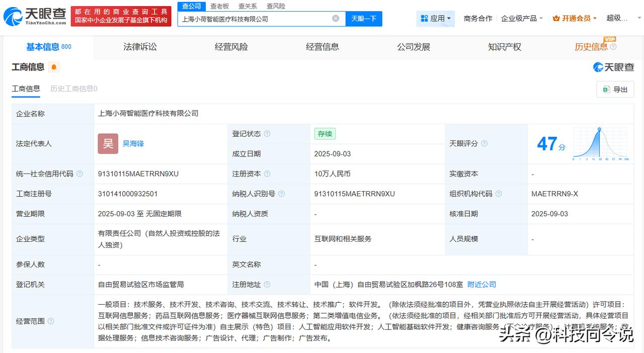
Task: Click help icon beside 统一社会信用代码
Action: (80, 173)
